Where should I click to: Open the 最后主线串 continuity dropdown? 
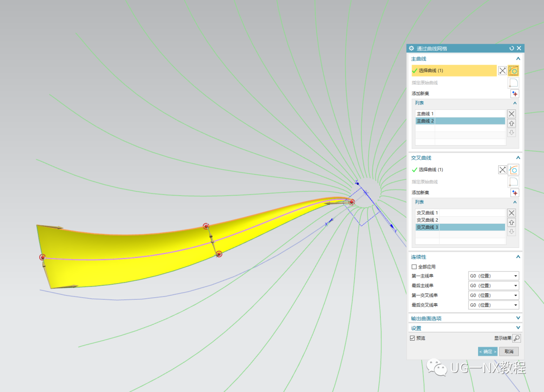pyautogui.click(x=493, y=286)
